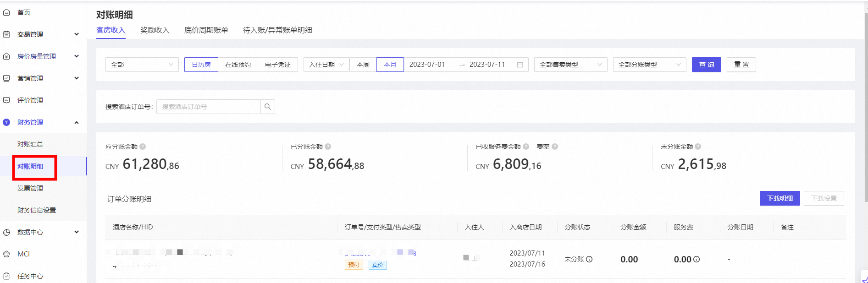Click help icon beside 未分账金额
Viewport: 868px width, 283px height.
coord(698,147)
